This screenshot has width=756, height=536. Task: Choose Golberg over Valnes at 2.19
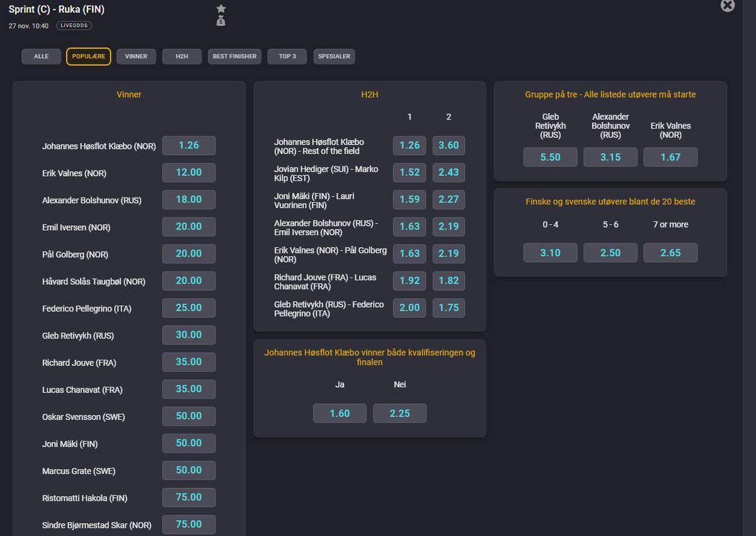449,254
